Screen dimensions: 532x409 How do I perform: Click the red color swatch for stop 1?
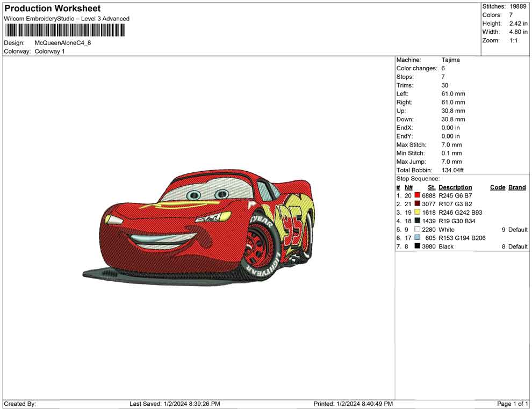pos(417,196)
